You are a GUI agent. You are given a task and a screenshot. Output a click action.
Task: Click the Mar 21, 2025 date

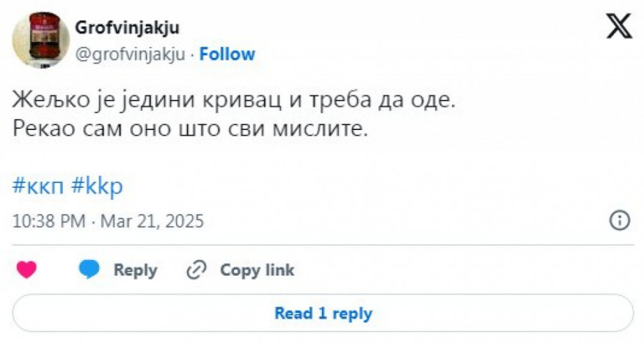(x=152, y=222)
